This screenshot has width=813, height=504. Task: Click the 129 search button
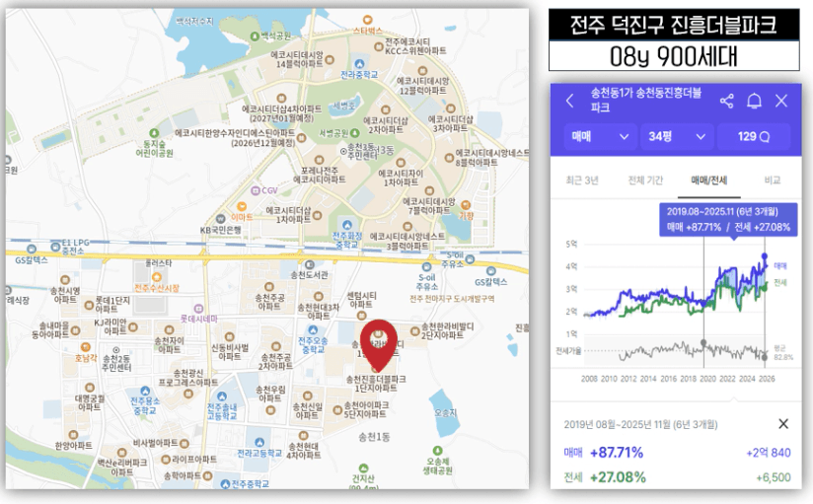click(754, 137)
